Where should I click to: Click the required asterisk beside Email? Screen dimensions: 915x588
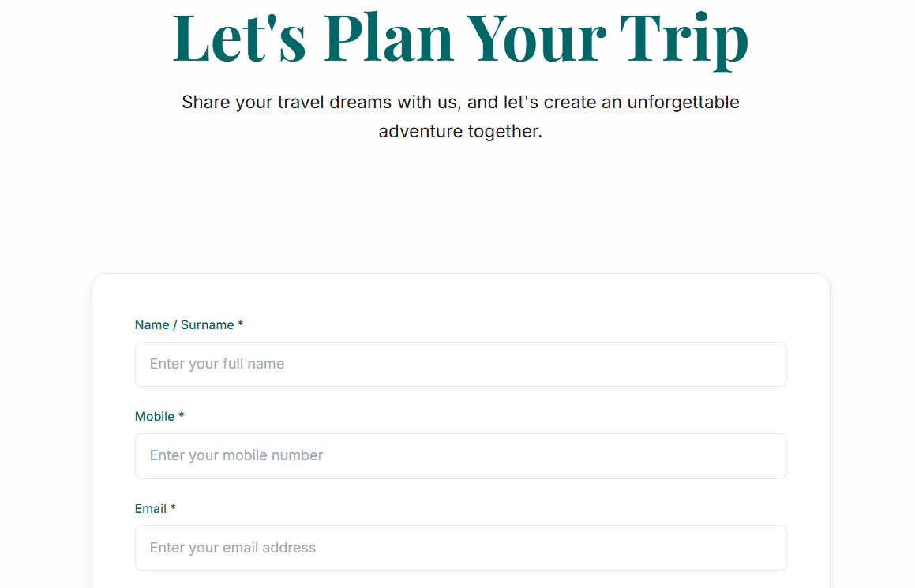[173, 508]
